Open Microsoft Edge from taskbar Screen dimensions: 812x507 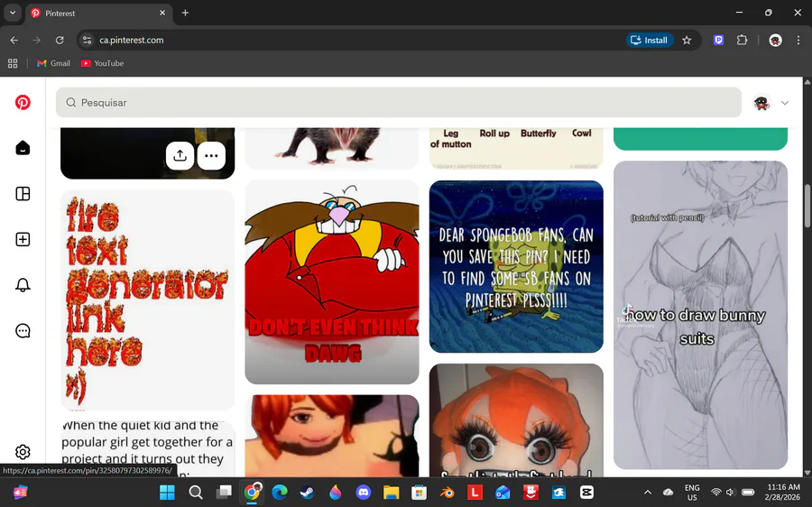pos(280,492)
